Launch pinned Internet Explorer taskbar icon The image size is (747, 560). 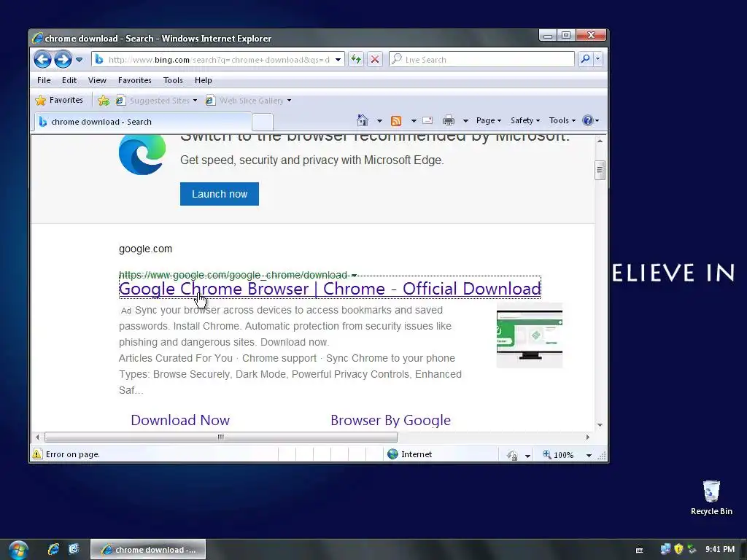pyautogui.click(x=53, y=549)
